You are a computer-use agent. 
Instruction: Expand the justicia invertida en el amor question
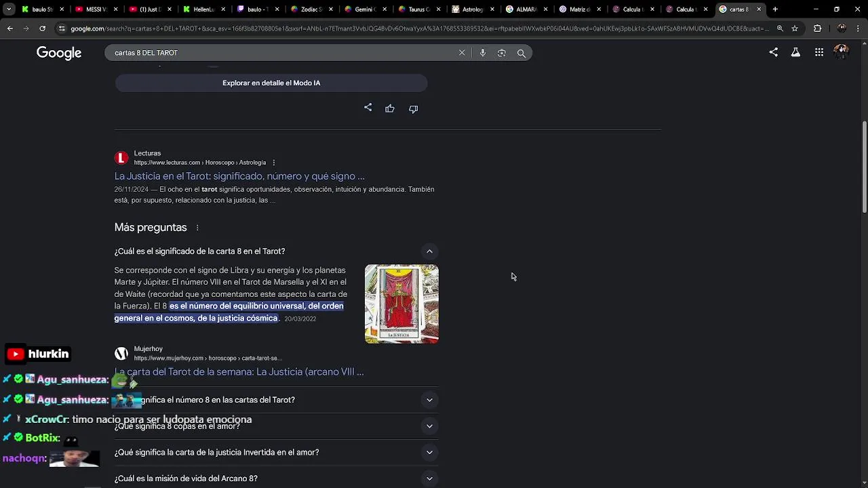(429, 452)
